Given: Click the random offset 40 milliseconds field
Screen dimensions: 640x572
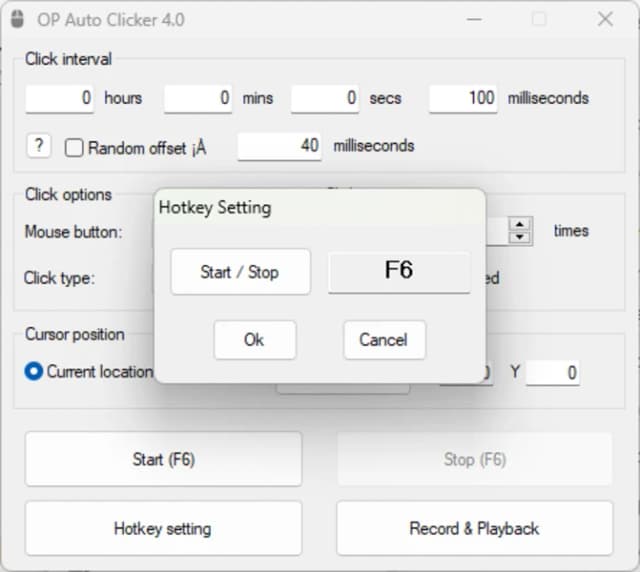Looking at the screenshot, I should click(280, 146).
